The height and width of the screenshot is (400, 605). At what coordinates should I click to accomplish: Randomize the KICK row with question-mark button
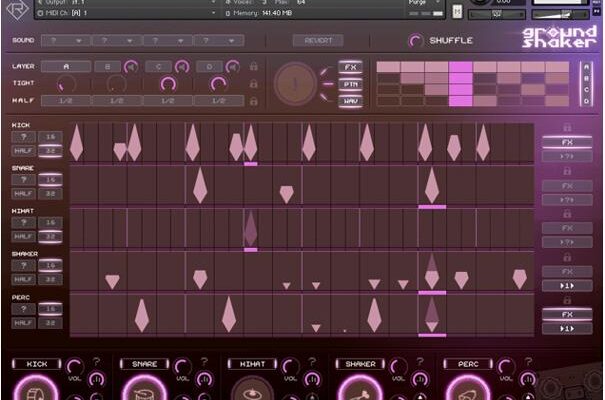pos(22,136)
